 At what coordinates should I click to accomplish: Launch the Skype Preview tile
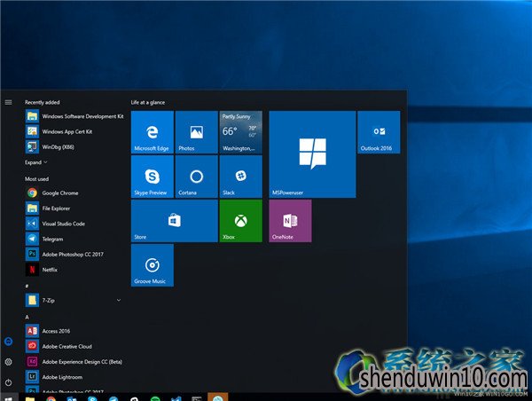[x=153, y=177]
